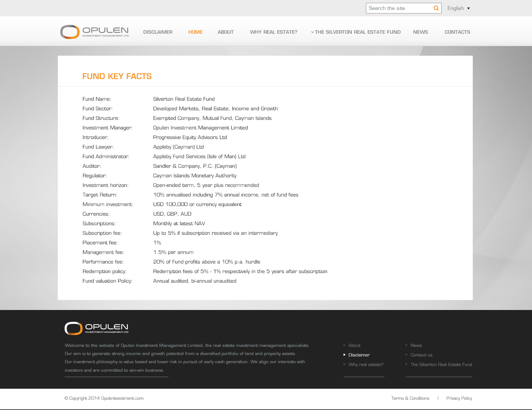Click the "Regulator:" label
The width and height of the screenshot is (532, 410).
coord(94,176)
